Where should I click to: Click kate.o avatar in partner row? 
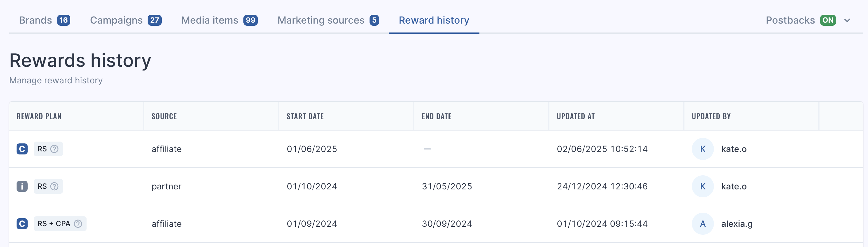[x=703, y=186]
